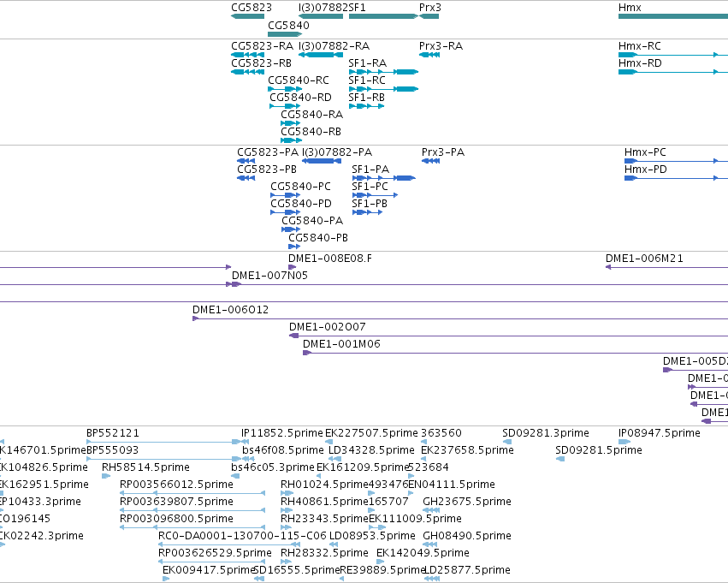This screenshot has height=583, width=728.
Task: Open the CG5823-PB protein label
Action: (267, 170)
